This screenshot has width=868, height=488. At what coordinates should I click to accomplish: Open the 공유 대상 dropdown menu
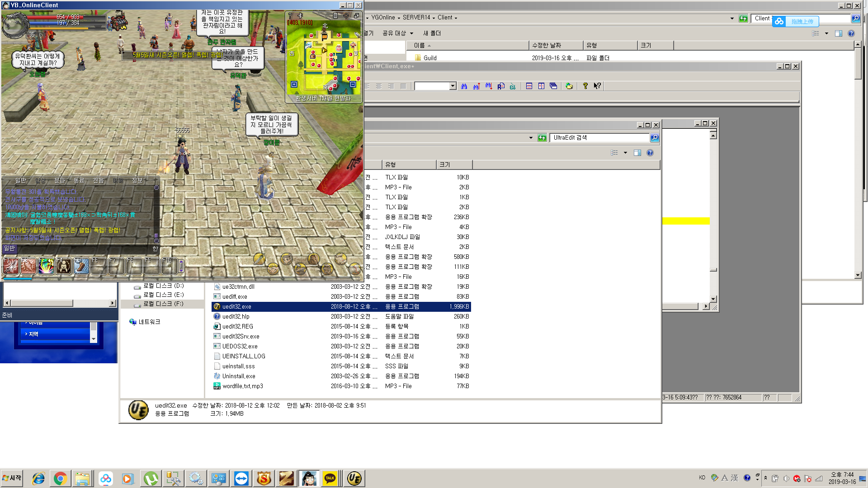[398, 33]
